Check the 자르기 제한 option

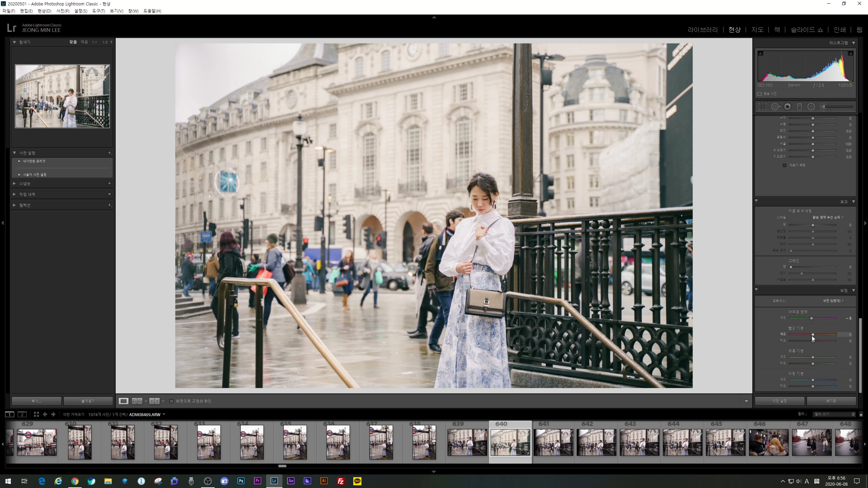click(x=784, y=165)
